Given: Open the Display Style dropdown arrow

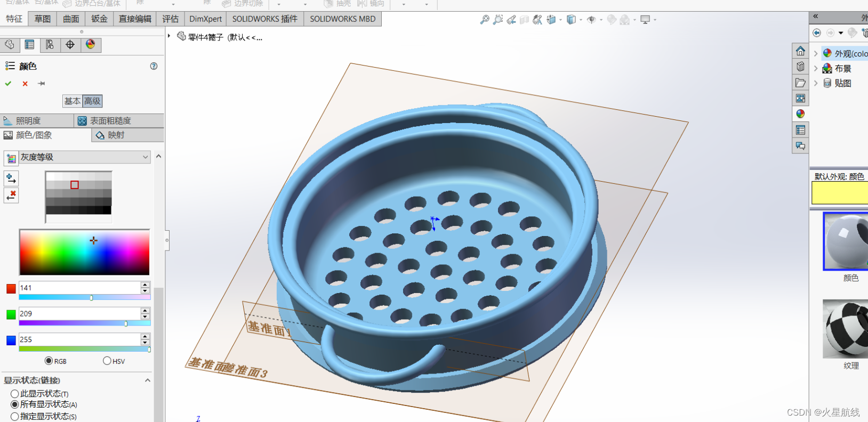Looking at the screenshot, I should (x=581, y=20).
